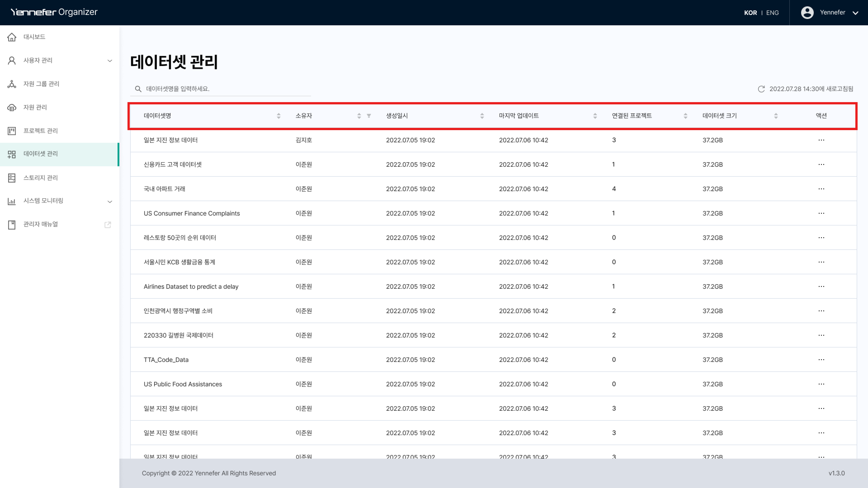
Task: Expand the user management submenu chevron
Action: (109, 61)
